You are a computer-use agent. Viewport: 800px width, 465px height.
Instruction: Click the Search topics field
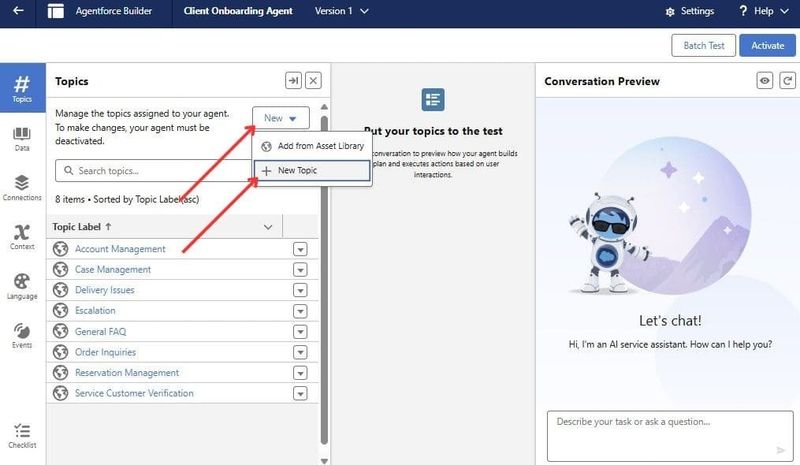point(156,170)
